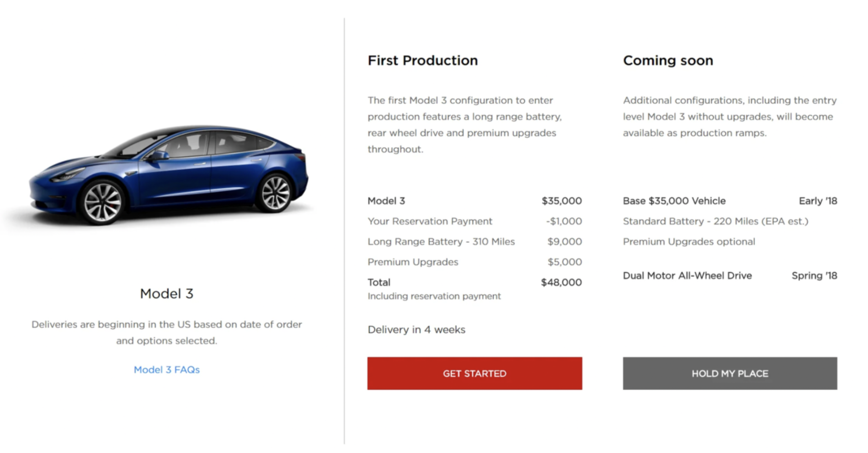Open the Model 3 FAQs link
Image resolution: width=868 pixels, height=453 pixels.
click(x=167, y=370)
